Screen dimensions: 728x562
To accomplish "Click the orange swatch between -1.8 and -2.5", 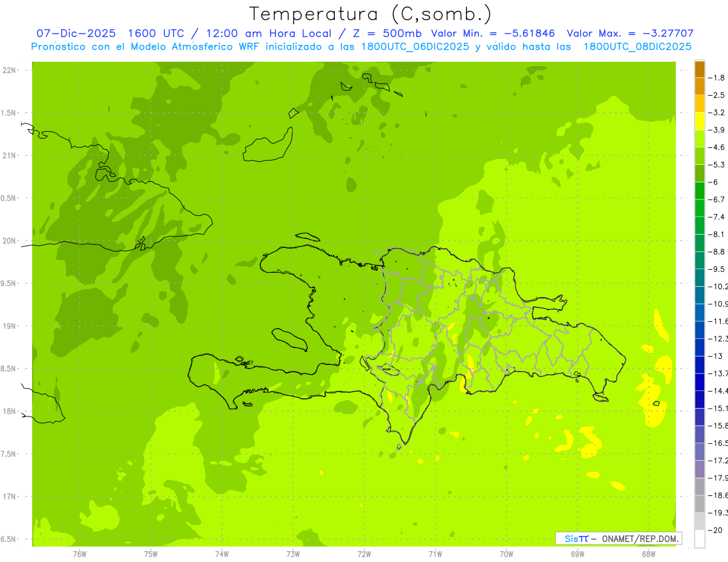I will coord(699,86).
